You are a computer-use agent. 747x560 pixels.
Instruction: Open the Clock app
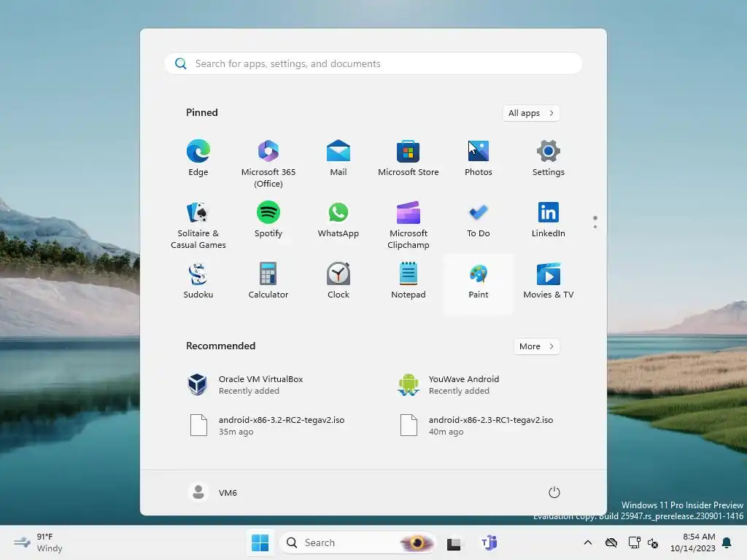338,281
